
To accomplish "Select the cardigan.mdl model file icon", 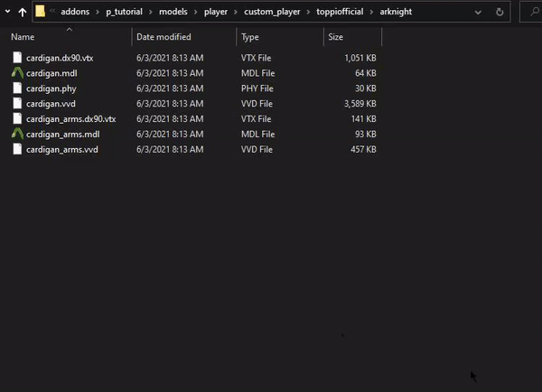I will click(17, 73).
